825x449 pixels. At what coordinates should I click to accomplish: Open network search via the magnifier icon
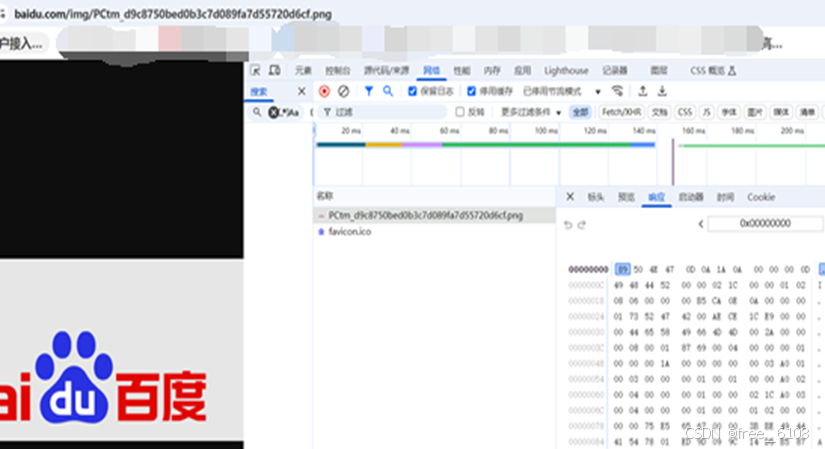388,91
